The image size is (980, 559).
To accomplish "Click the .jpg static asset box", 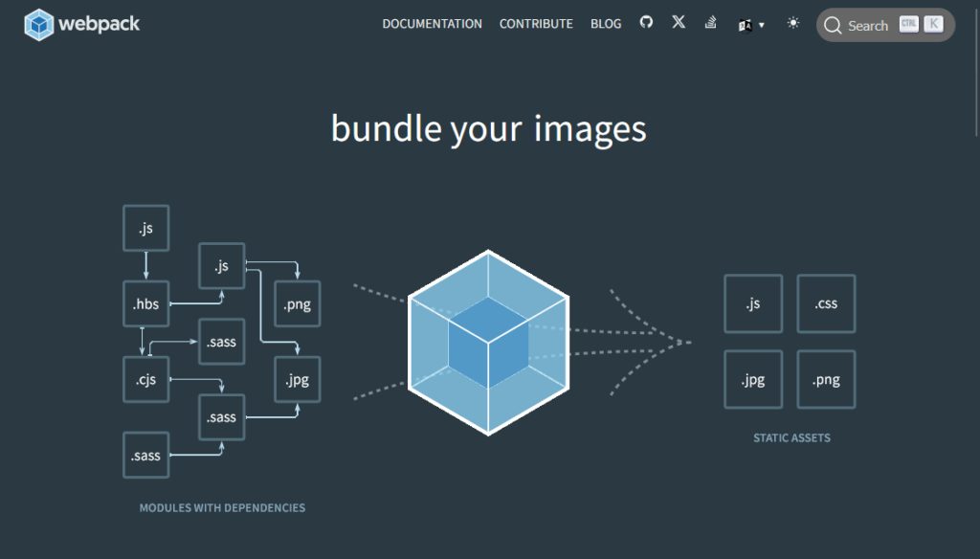I will tap(753, 380).
